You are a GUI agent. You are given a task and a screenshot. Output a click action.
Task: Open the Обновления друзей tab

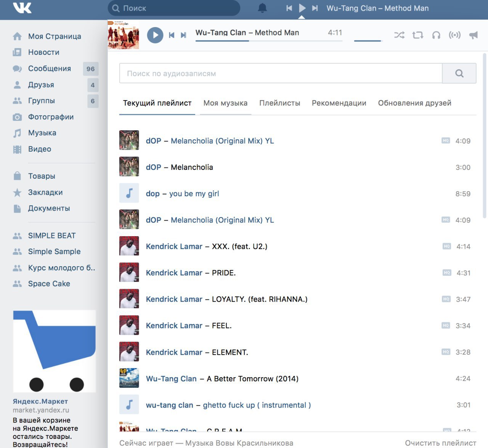tap(414, 103)
